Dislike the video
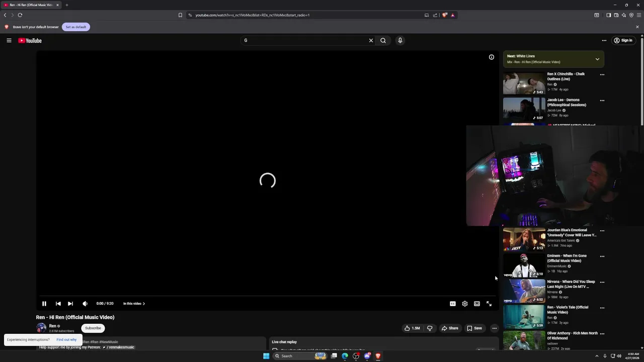This screenshot has width=644, height=362. tap(430, 328)
